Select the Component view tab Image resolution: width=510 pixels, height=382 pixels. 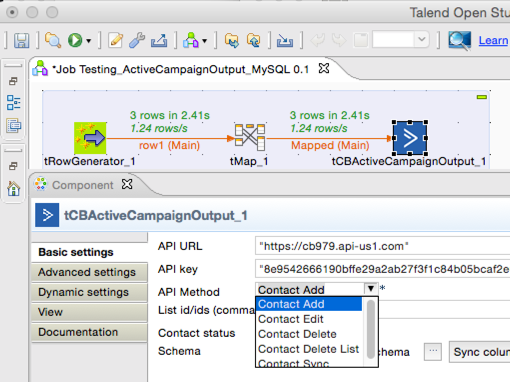[x=82, y=185]
